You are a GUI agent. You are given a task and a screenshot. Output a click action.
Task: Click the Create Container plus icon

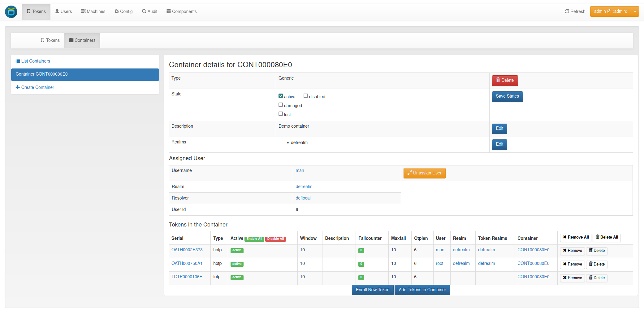(x=18, y=87)
